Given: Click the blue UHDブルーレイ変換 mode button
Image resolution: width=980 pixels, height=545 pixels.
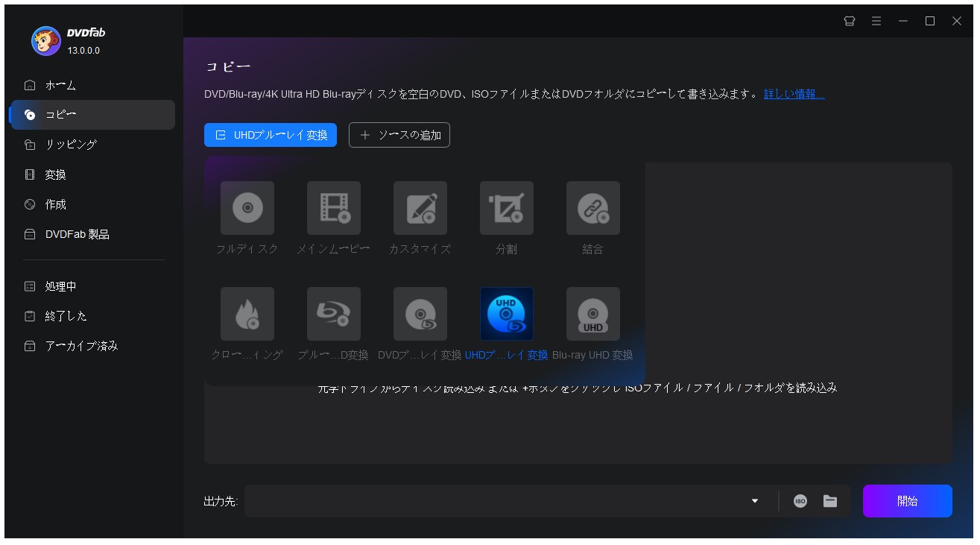Looking at the screenshot, I should coord(271,135).
